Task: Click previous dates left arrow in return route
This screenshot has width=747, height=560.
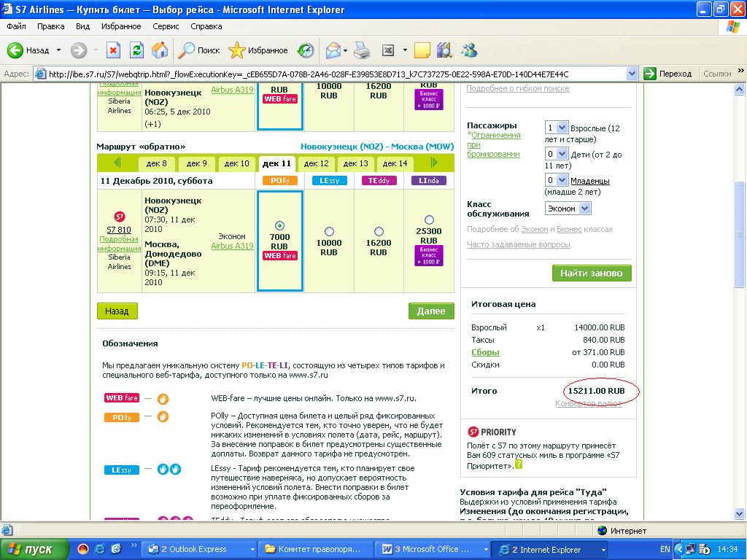Action: point(117,163)
